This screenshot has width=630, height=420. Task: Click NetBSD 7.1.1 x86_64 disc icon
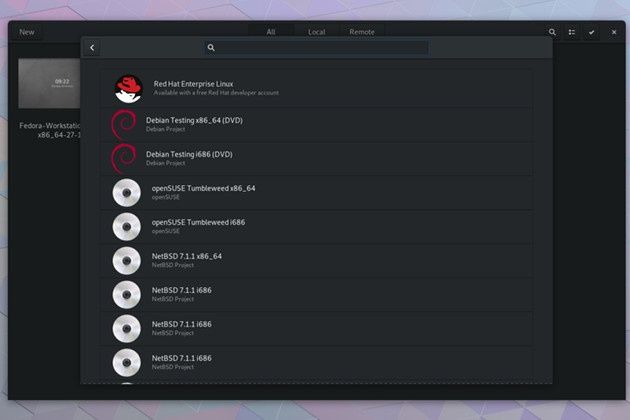pos(127,260)
